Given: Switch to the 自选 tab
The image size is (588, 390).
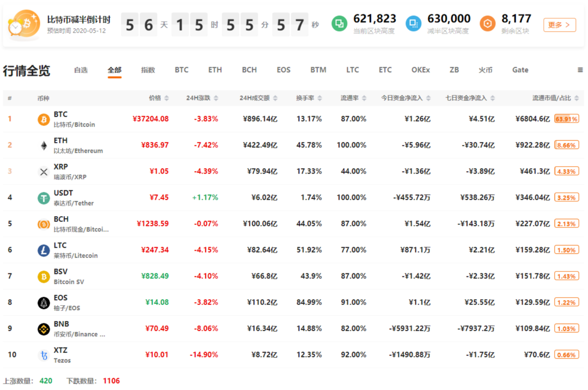Looking at the screenshot, I should [81, 70].
